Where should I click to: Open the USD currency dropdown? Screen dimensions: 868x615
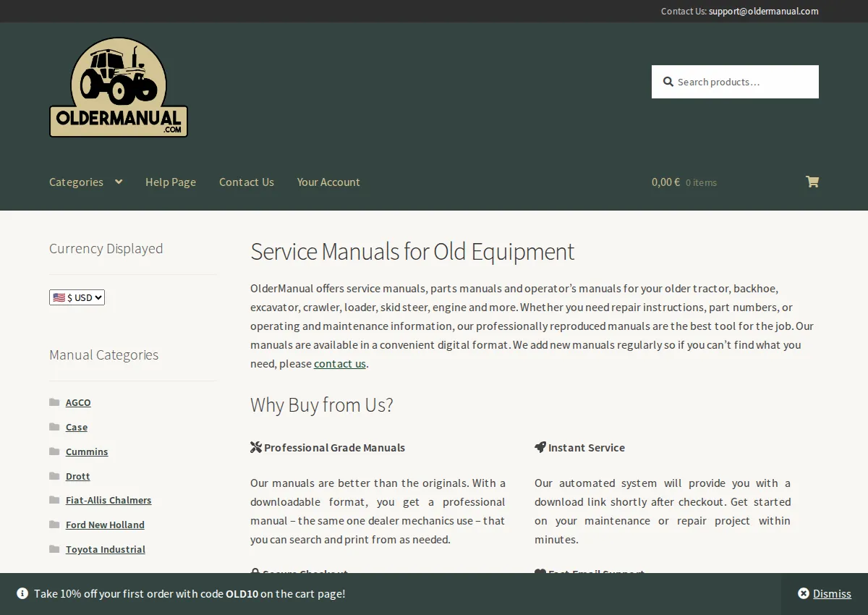coord(77,297)
